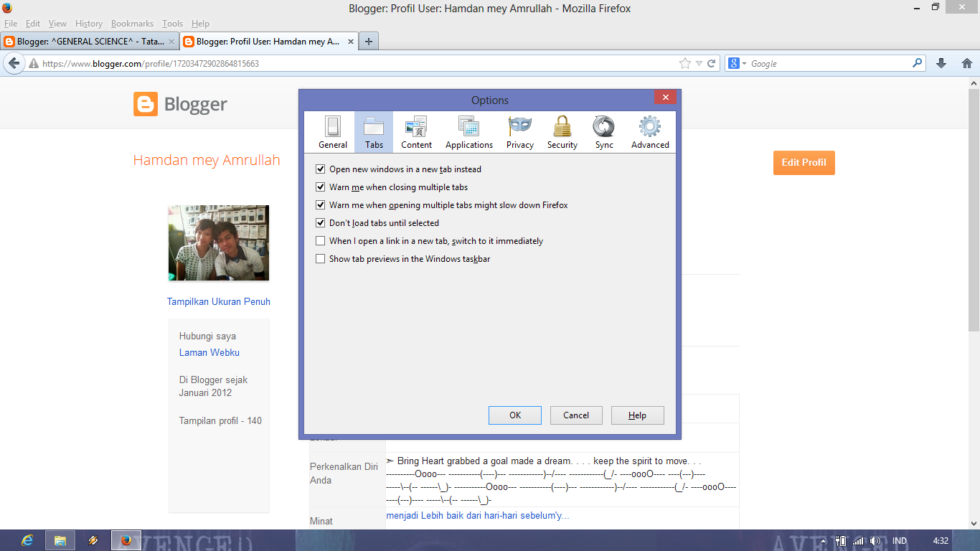Open the Advanced gear panel
The image size is (980, 551).
650,132
